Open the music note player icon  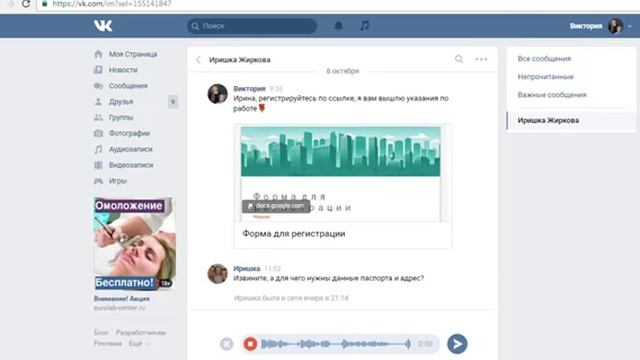[x=364, y=26]
